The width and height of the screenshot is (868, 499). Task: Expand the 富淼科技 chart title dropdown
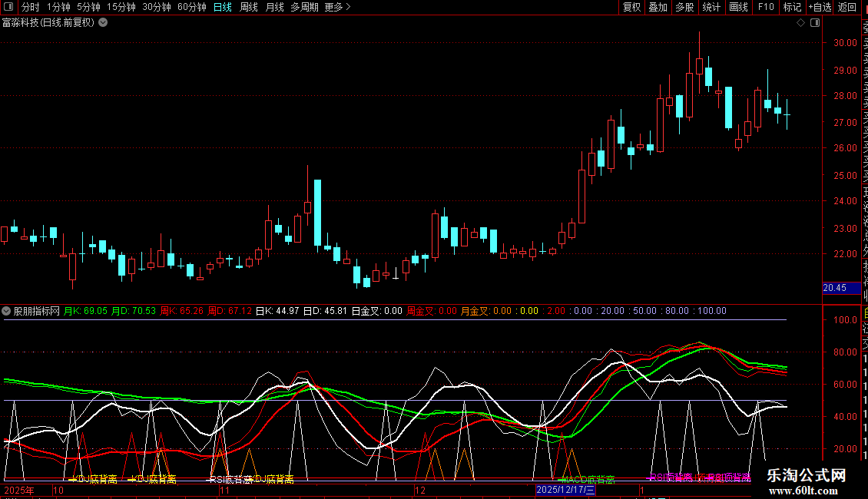click(x=103, y=23)
